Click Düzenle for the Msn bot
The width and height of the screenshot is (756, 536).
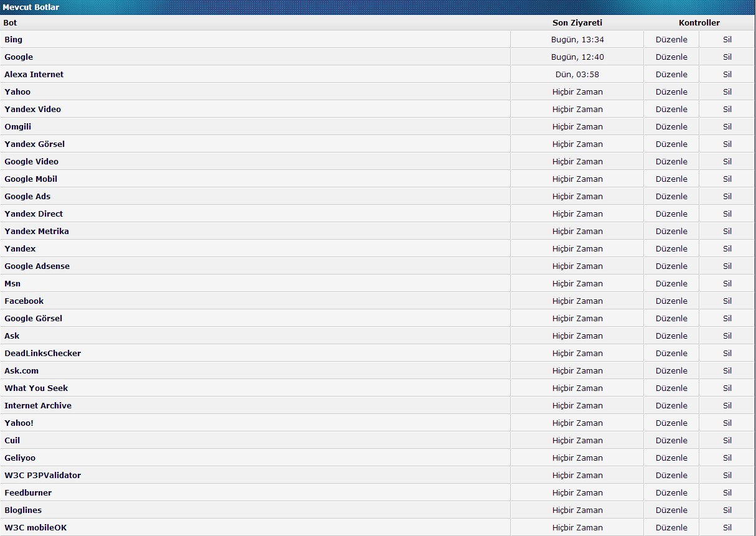[671, 283]
